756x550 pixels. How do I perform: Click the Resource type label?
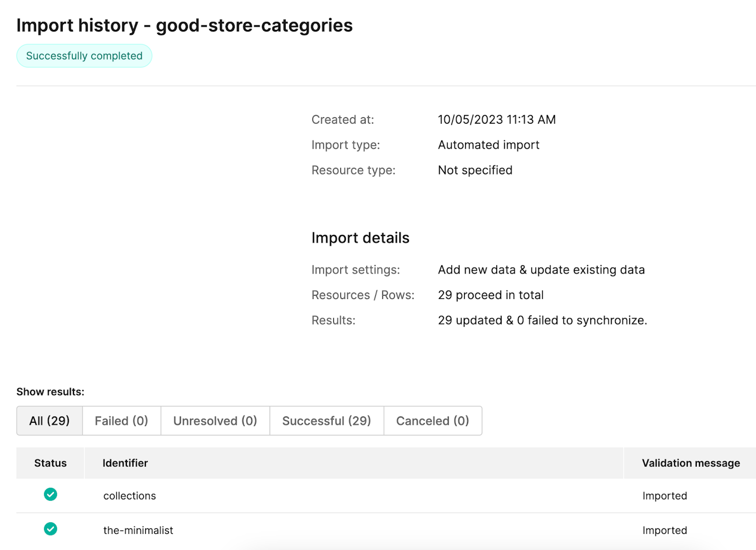click(x=353, y=170)
